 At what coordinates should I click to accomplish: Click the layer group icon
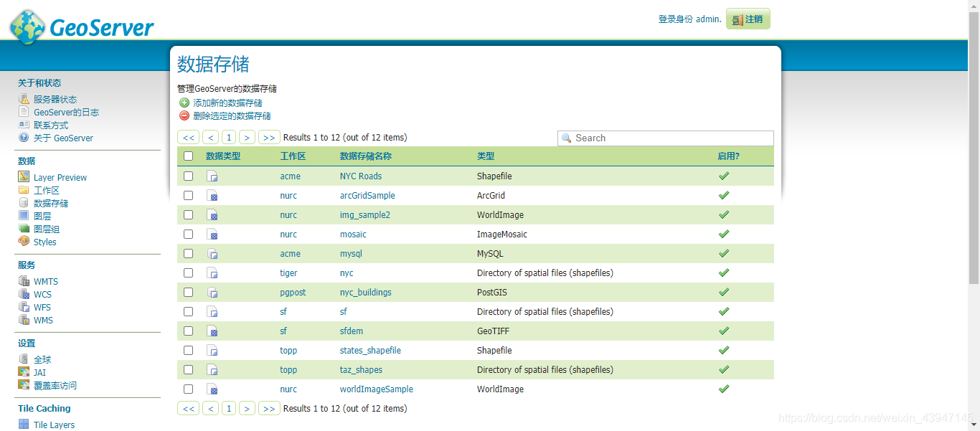[24, 229]
